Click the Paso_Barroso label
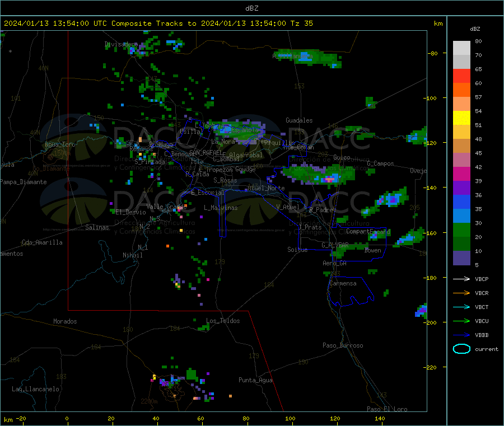This screenshot has height=426, width=504. click(x=343, y=346)
